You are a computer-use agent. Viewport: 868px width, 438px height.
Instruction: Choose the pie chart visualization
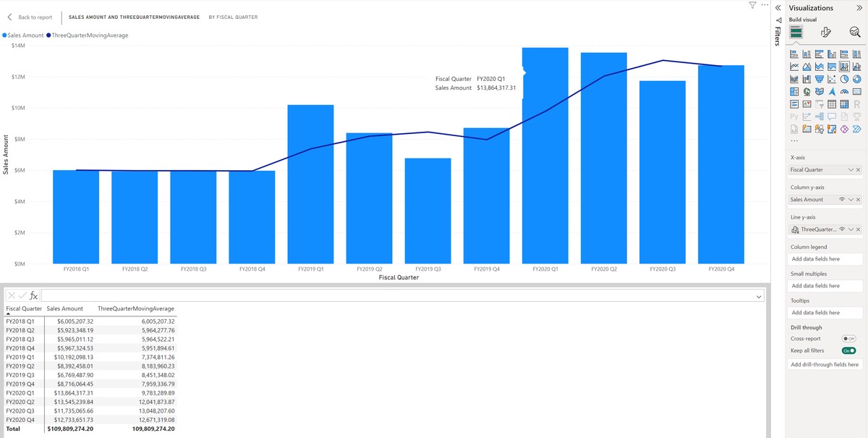click(x=845, y=79)
